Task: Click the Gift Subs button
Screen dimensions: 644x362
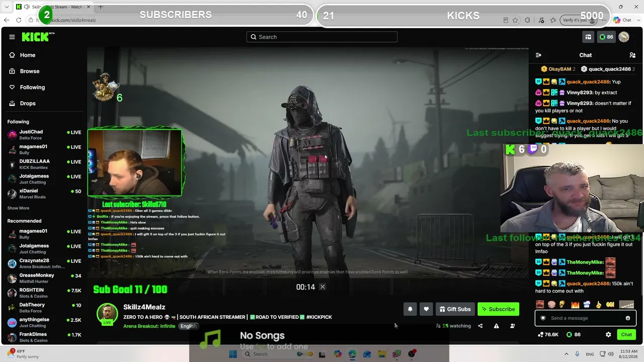Action: tap(455, 309)
